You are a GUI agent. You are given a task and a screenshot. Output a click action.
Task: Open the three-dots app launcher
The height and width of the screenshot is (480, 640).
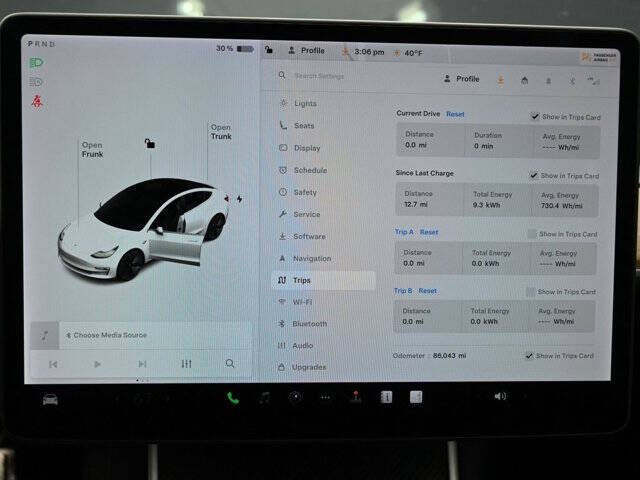[x=325, y=397]
